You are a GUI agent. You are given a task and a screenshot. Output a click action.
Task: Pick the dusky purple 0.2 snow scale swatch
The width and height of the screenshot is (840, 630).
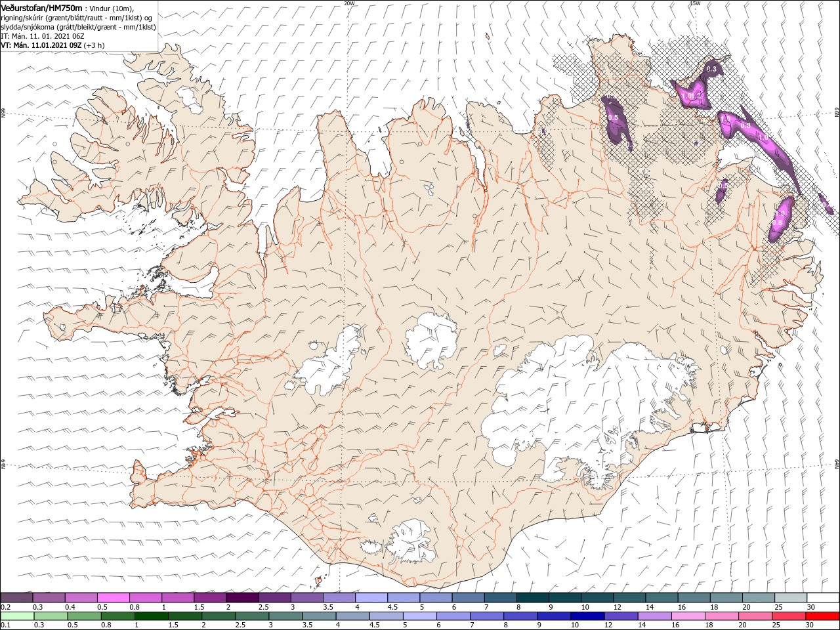point(16,598)
